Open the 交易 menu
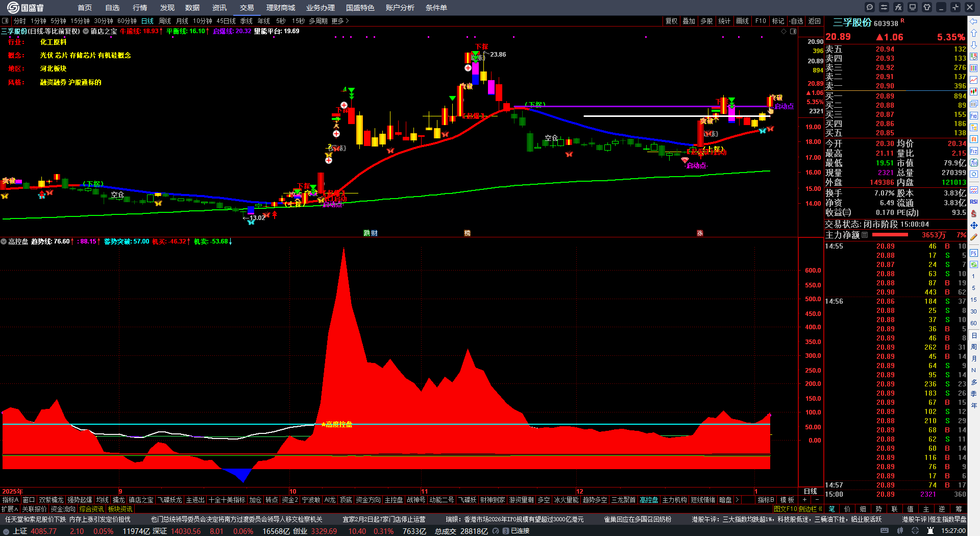The width and height of the screenshot is (980, 536). click(247, 8)
